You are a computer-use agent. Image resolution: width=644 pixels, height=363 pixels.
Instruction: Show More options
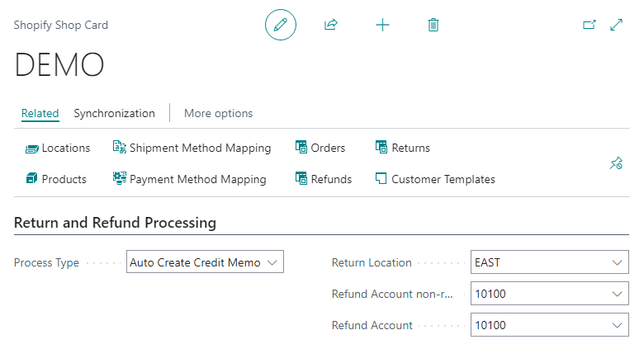tap(218, 113)
